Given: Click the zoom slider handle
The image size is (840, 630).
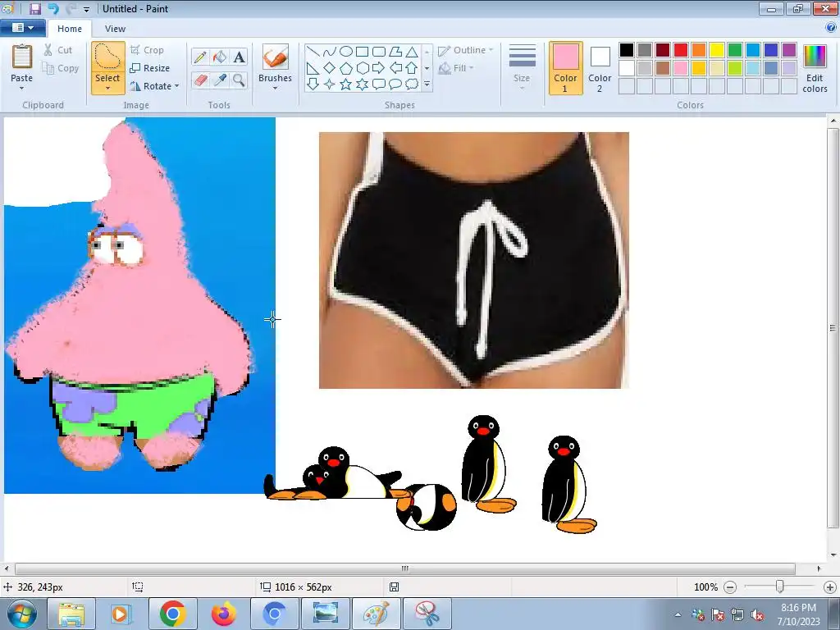Looking at the screenshot, I should click(780, 587).
